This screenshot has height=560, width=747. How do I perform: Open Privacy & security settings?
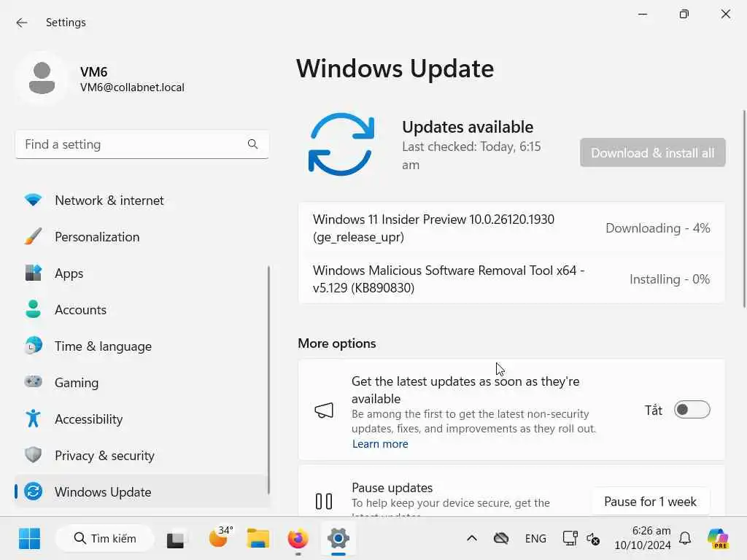142,455
